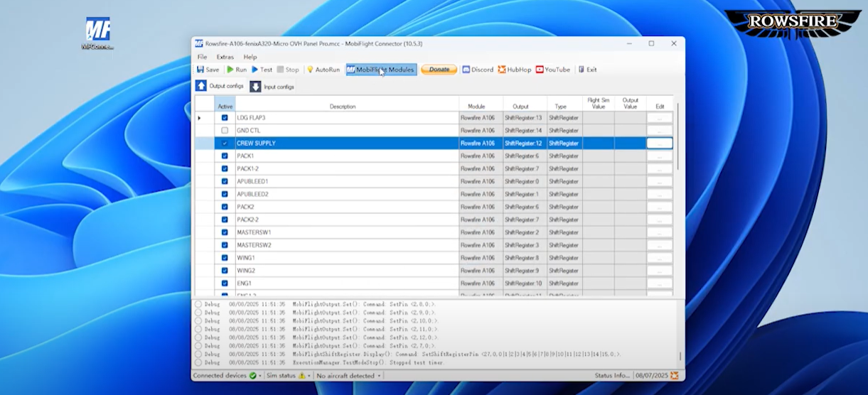Image resolution: width=868 pixels, height=395 pixels.
Task: Start Test mode from toolbar
Action: [x=262, y=70]
